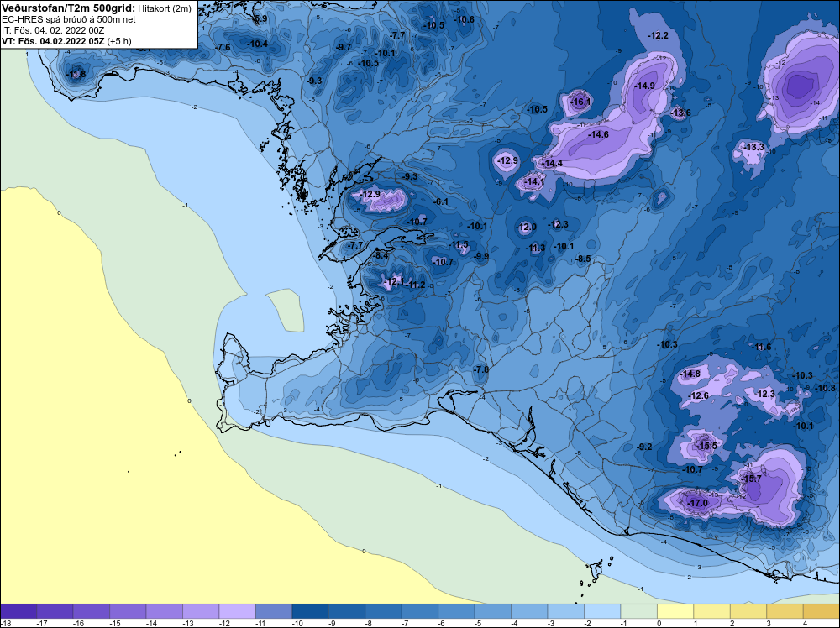Click the map title 'Veðurstofan/T2m 500grid'
840x628 pixels.
click(x=69, y=8)
